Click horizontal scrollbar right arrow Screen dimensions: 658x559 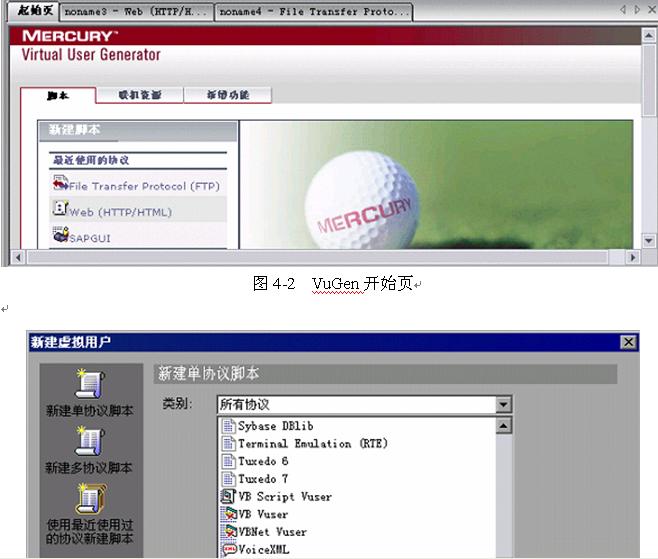633,257
